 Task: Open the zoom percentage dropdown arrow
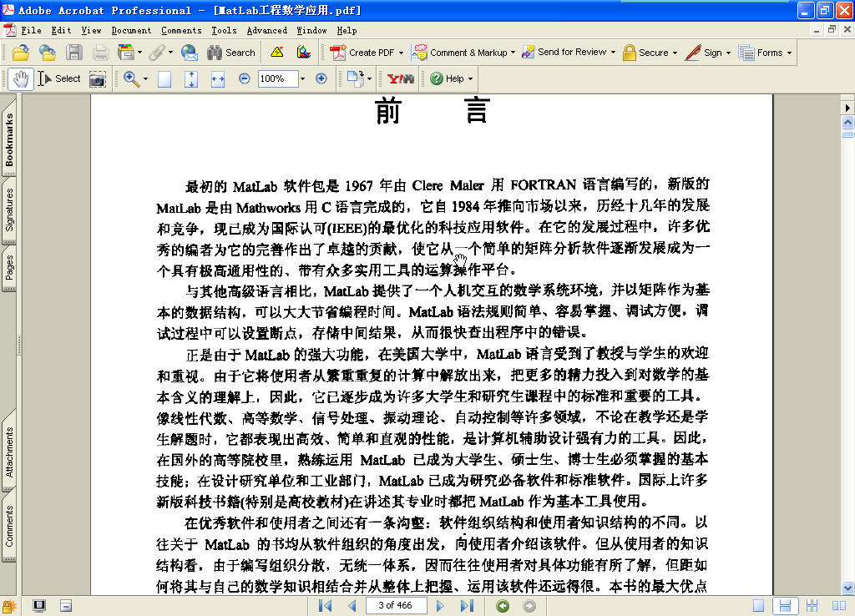pyautogui.click(x=302, y=79)
